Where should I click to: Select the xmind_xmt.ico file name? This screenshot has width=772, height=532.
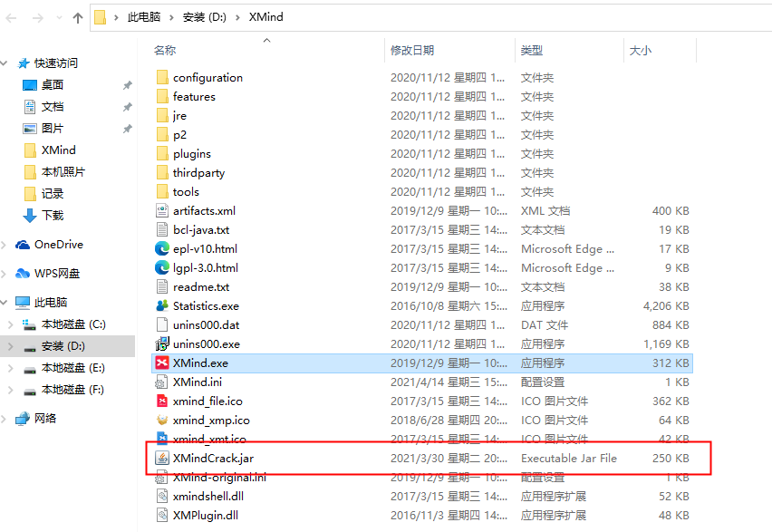coord(209,439)
